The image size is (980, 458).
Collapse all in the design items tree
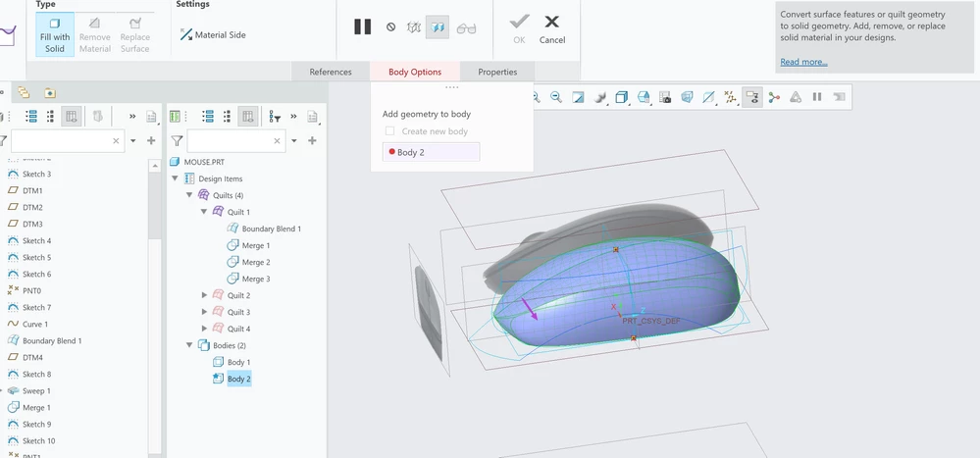pos(228,117)
